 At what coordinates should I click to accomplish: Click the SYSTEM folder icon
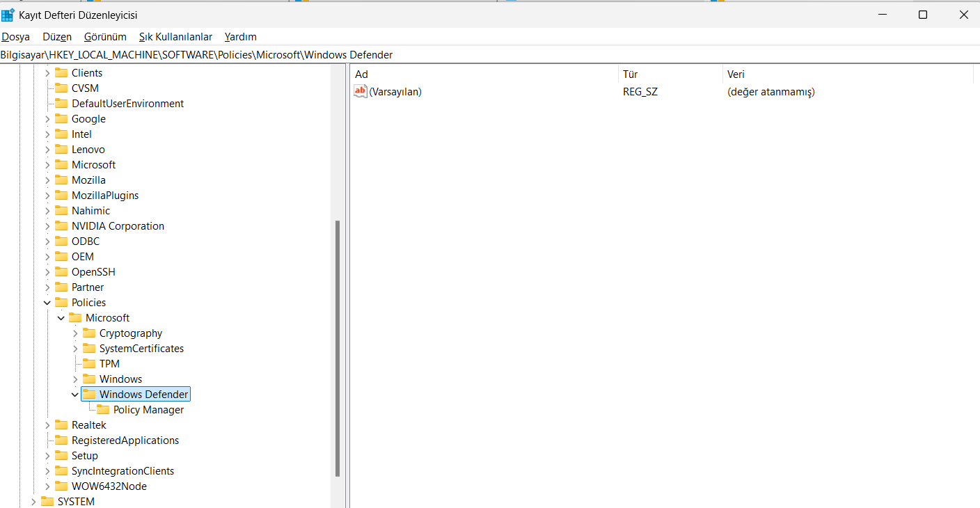47,502
